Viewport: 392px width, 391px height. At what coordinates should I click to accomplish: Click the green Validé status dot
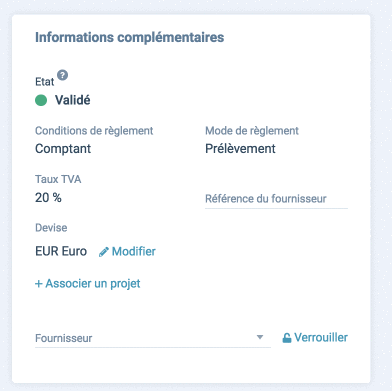[41, 100]
